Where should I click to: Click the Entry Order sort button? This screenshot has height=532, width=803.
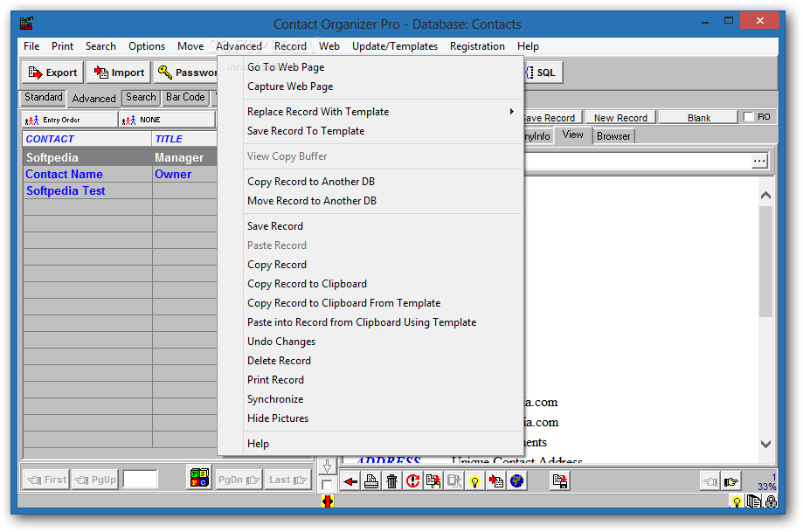point(70,120)
